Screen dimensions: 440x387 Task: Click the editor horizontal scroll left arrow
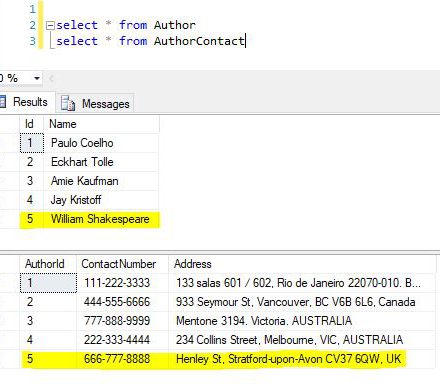point(51,79)
